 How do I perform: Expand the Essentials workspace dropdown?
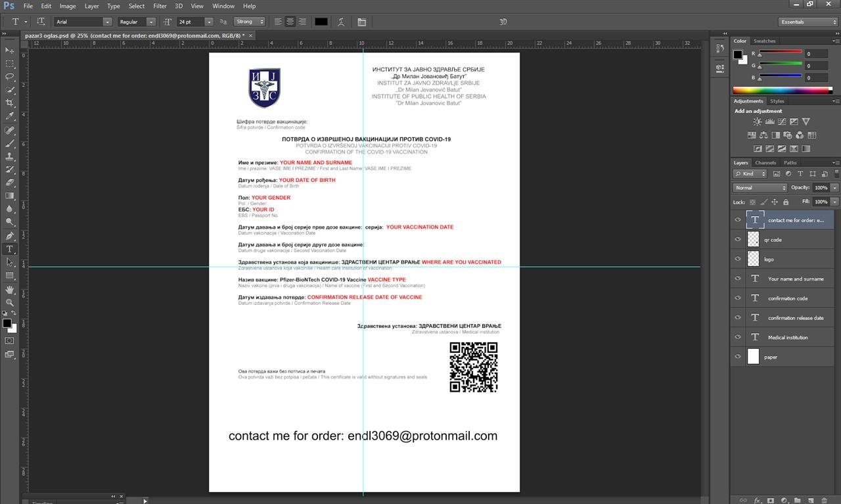coord(807,22)
